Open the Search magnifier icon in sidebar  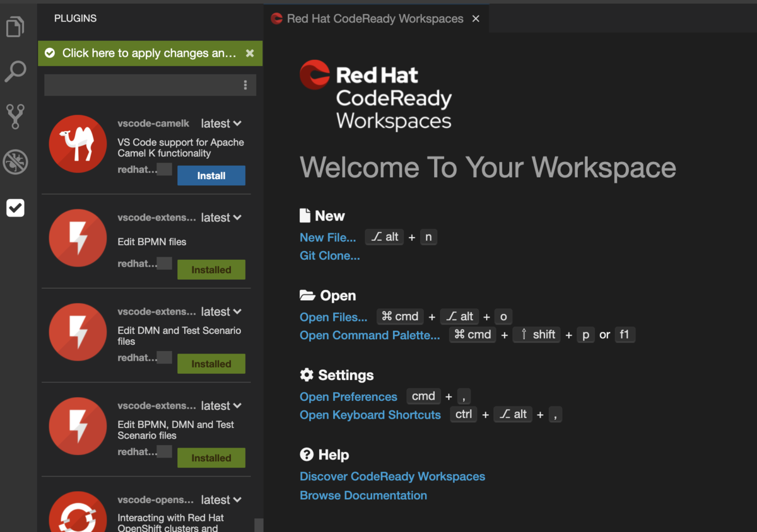(x=15, y=71)
